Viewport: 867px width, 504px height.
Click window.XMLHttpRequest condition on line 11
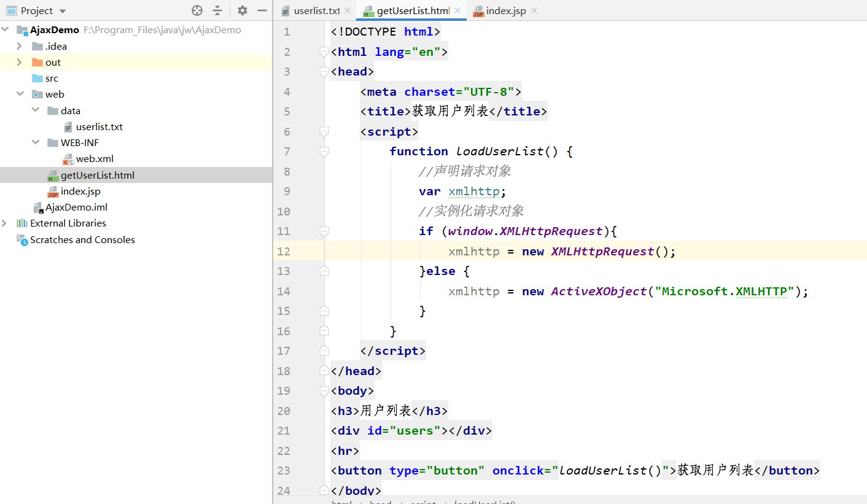tap(525, 231)
